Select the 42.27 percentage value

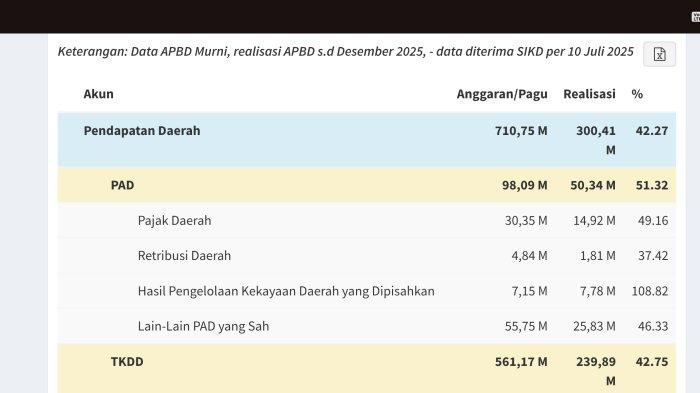[x=652, y=130]
